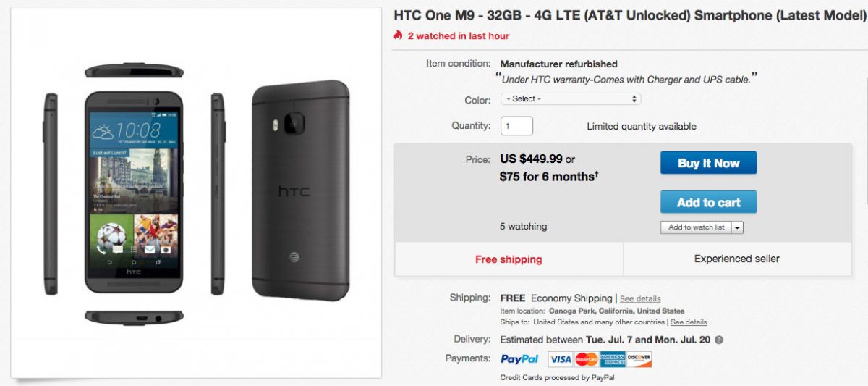Open the Color select dropdown
868x386 pixels.
click(x=571, y=99)
